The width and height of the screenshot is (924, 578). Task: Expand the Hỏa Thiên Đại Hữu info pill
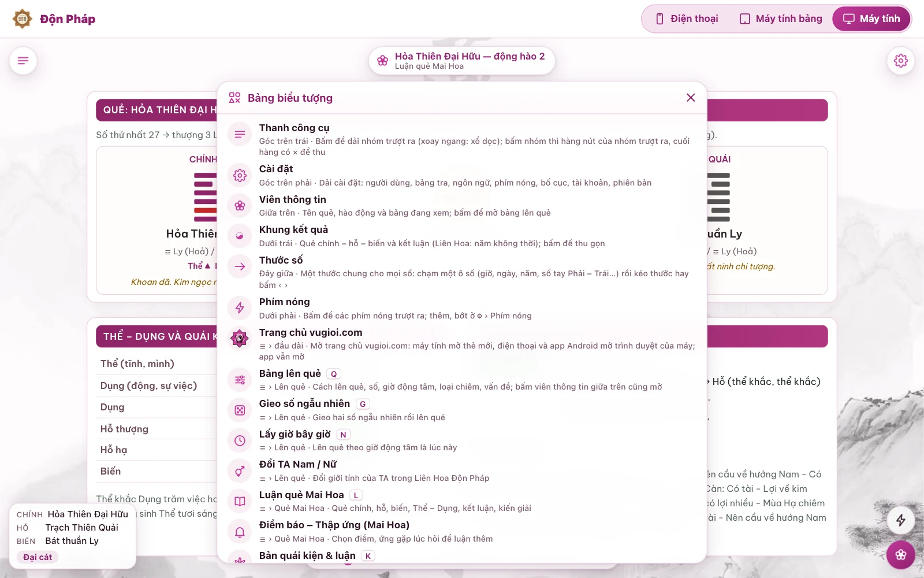coord(462,61)
